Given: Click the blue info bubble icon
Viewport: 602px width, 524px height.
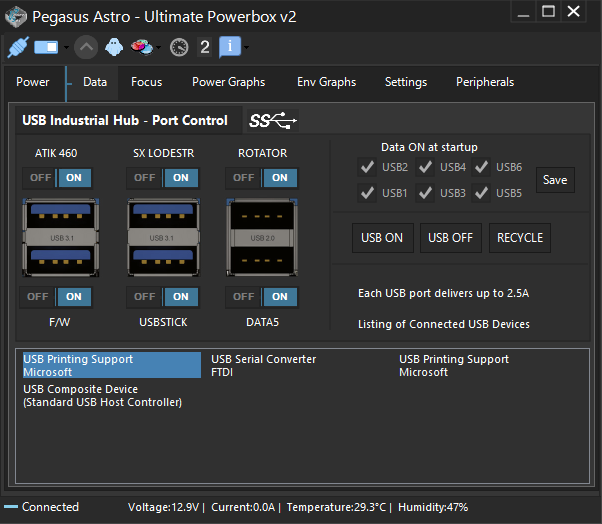Looking at the screenshot, I should click(x=230, y=47).
